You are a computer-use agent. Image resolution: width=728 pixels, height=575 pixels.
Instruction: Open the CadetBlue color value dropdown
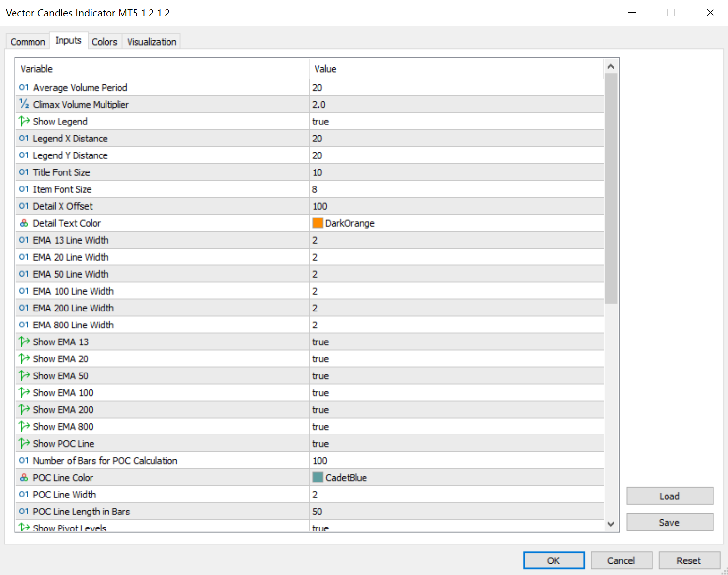456,478
